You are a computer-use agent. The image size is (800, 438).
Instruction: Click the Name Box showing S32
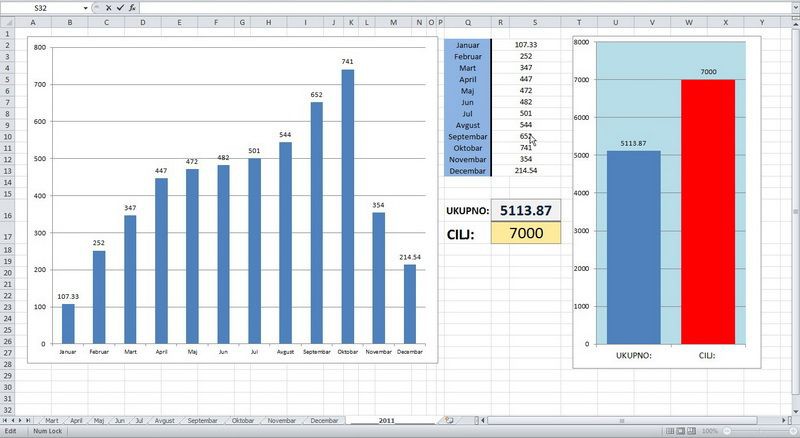(41, 8)
